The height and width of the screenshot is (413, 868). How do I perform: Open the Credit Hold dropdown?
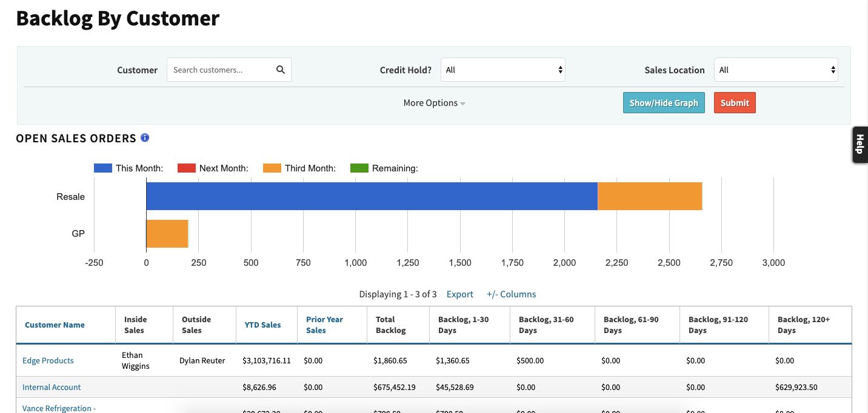[502, 70]
